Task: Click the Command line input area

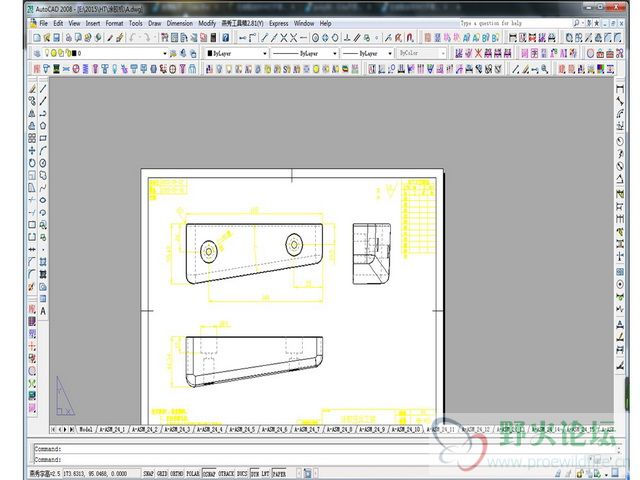Action: [x=324, y=459]
